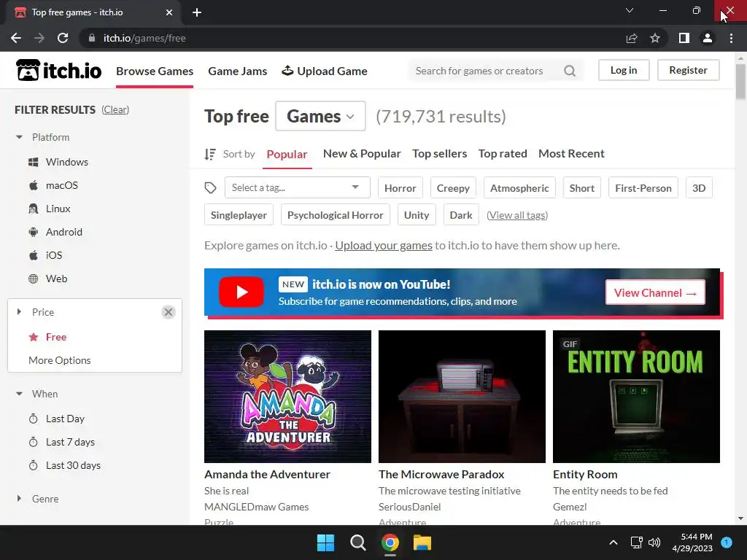Click the page vertical scrollbar thumb
The height and width of the screenshot is (560, 747).
click(740, 82)
